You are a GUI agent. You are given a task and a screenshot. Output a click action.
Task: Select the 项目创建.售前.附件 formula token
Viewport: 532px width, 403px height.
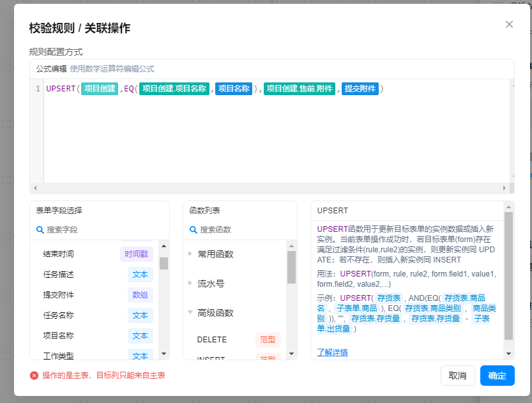(x=300, y=89)
